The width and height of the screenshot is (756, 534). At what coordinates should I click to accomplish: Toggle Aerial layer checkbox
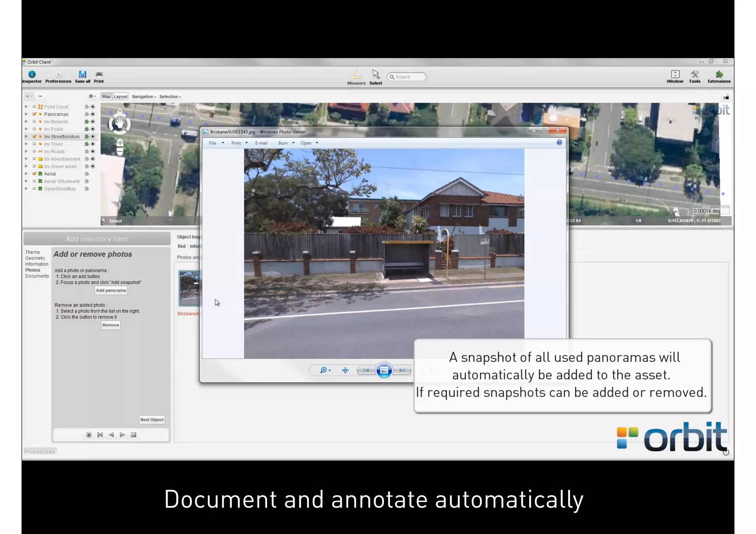[x=34, y=173]
